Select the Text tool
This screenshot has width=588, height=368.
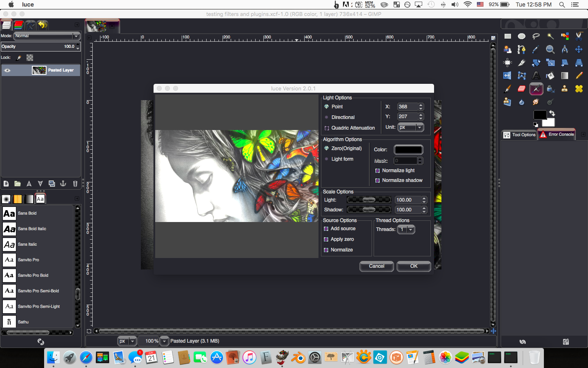(x=536, y=76)
